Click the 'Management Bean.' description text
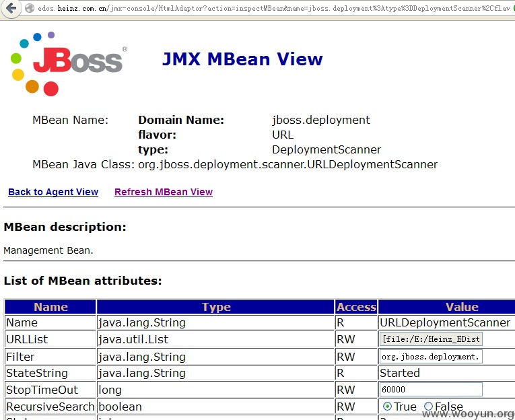 [48, 250]
